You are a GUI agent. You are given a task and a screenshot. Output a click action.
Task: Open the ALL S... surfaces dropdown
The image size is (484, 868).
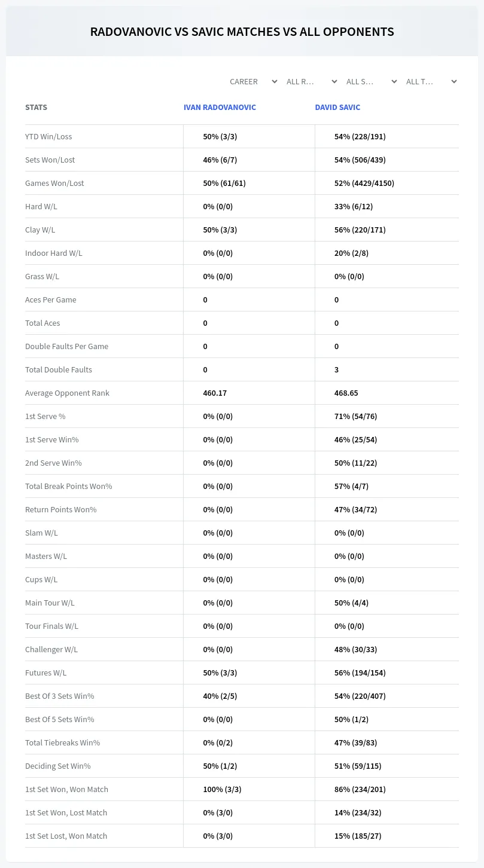pos(372,81)
